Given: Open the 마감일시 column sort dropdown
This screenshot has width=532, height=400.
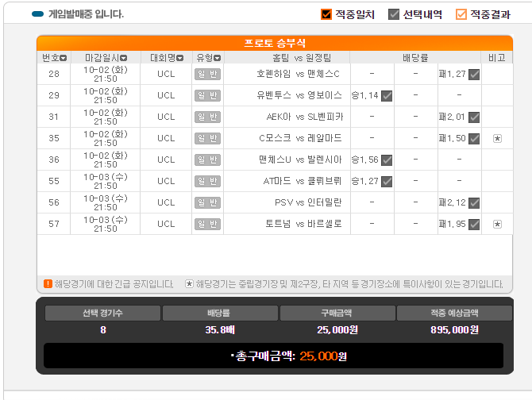Looking at the screenshot, I should (125, 58).
